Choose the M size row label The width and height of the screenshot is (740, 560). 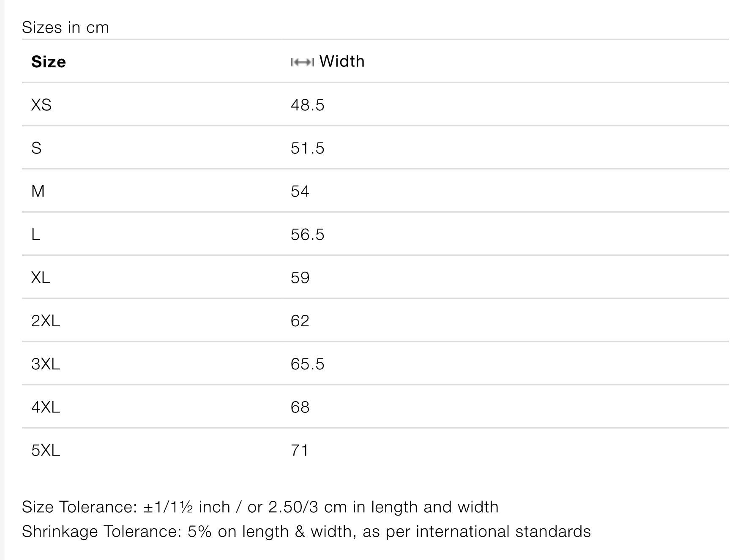pos(38,191)
